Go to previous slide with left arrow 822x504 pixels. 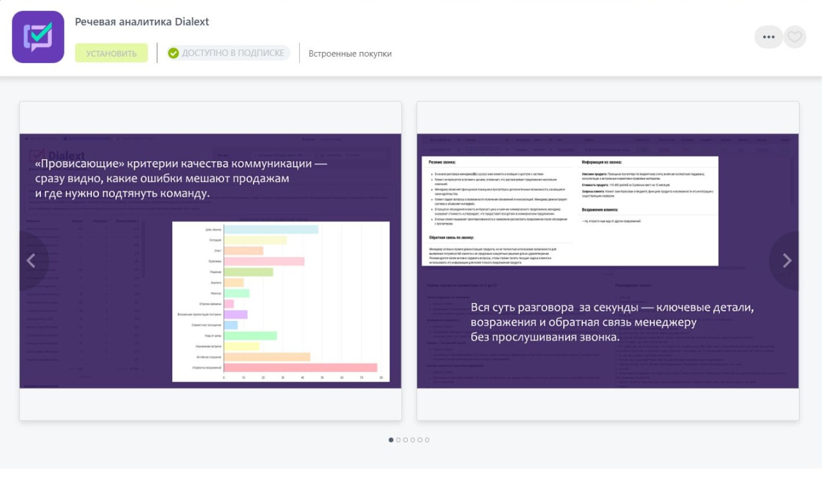[30, 261]
